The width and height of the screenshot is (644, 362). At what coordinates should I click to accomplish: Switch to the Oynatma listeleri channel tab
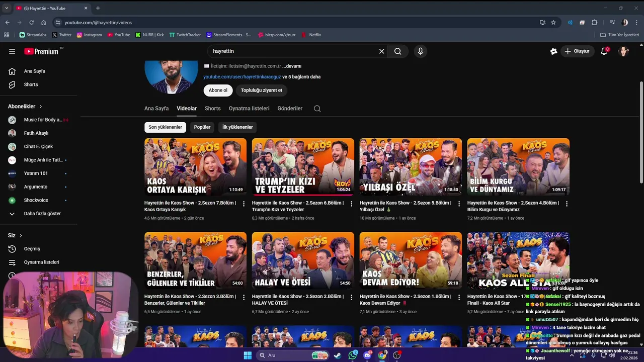point(249,109)
